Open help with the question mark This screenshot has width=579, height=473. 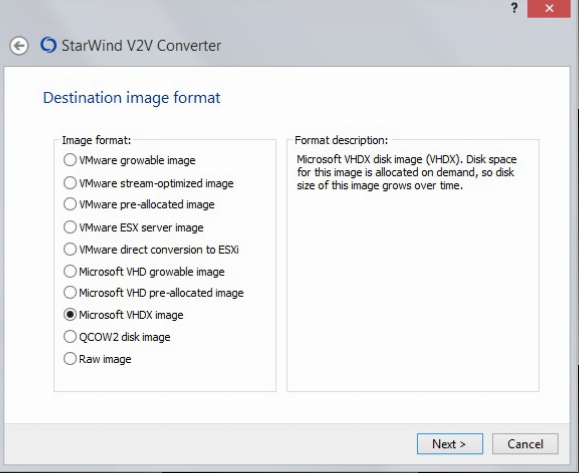point(514,8)
